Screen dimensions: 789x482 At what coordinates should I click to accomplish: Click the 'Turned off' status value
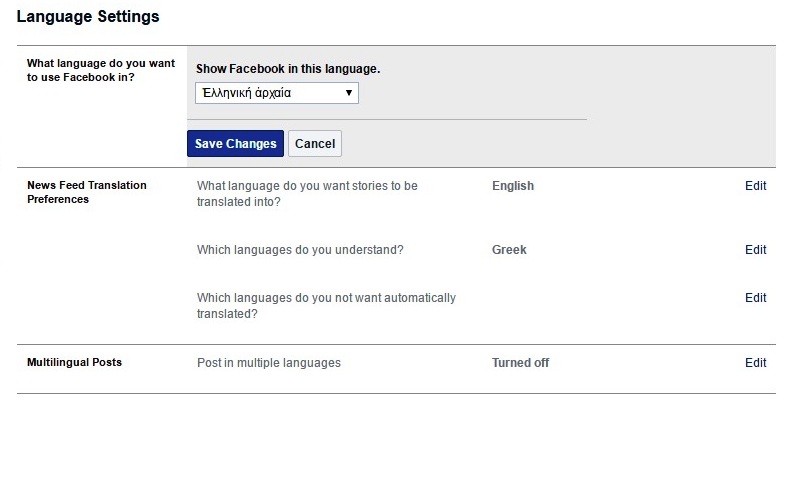click(520, 363)
